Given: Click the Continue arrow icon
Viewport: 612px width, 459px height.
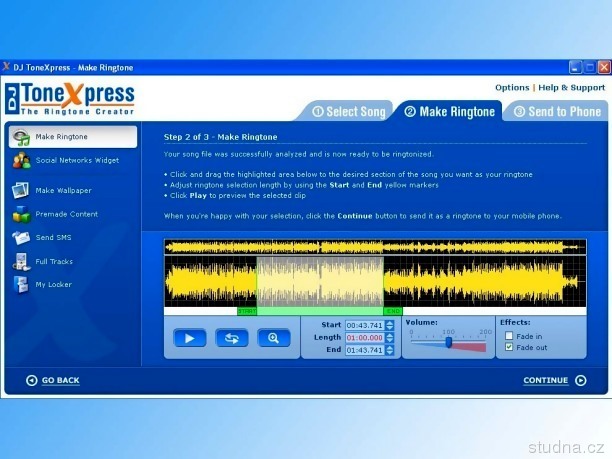Looking at the screenshot, I should (581, 380).
